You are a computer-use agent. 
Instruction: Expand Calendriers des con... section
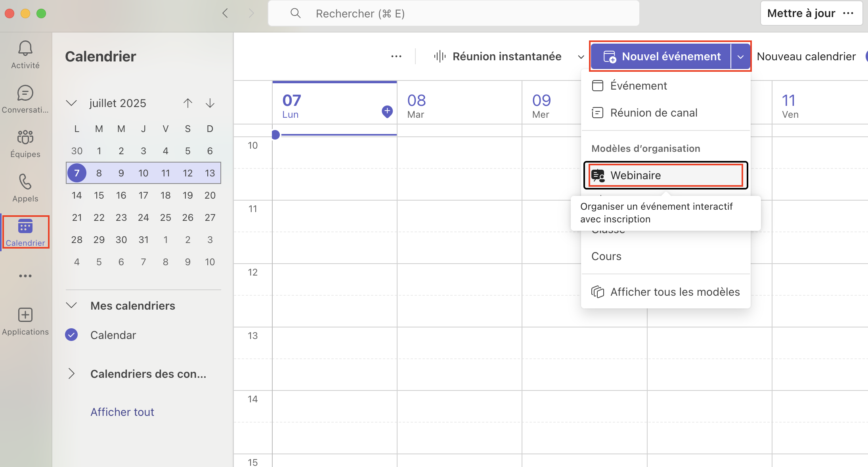(x=71, y=374)
